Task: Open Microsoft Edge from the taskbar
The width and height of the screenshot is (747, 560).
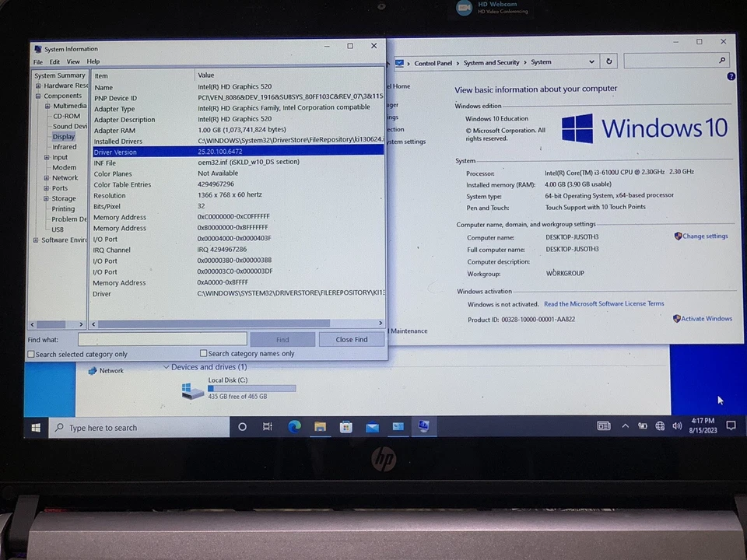Action: point(294,426)
